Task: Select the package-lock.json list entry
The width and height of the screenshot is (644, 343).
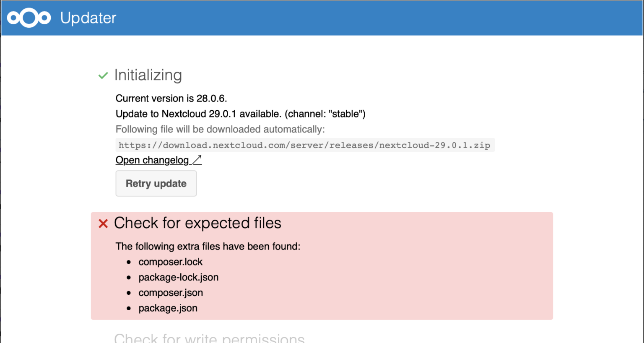Action: [178, 277]
